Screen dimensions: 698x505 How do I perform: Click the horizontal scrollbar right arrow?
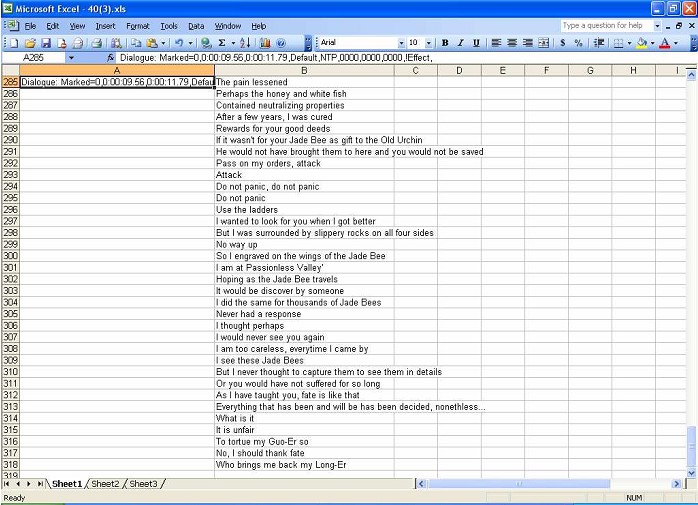tap(677, 484)
